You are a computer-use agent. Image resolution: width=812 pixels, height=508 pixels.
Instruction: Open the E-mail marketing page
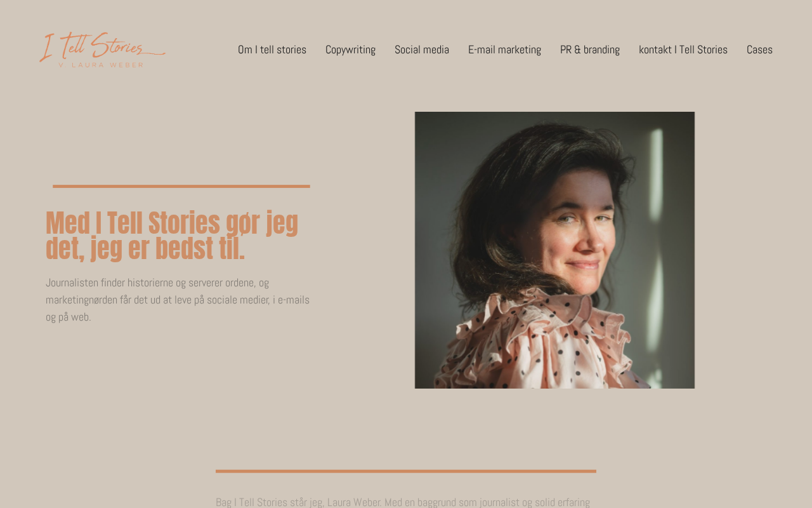tap(504, 50)
